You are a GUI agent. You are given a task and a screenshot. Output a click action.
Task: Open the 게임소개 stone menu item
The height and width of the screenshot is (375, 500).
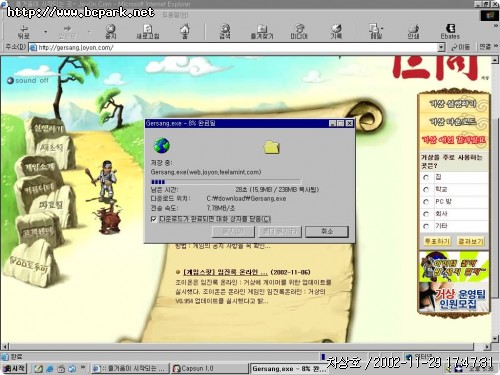click(39, 166)
